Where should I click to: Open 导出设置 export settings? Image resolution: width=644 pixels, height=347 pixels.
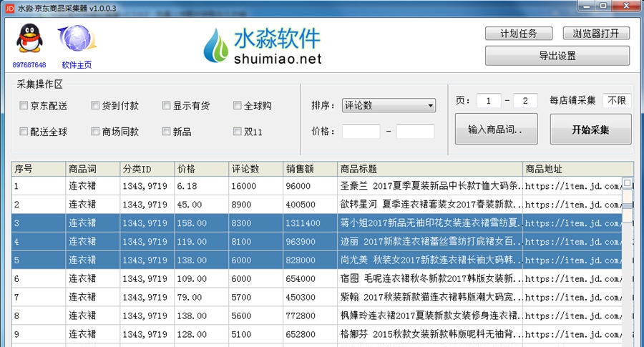tap(557, 55)
